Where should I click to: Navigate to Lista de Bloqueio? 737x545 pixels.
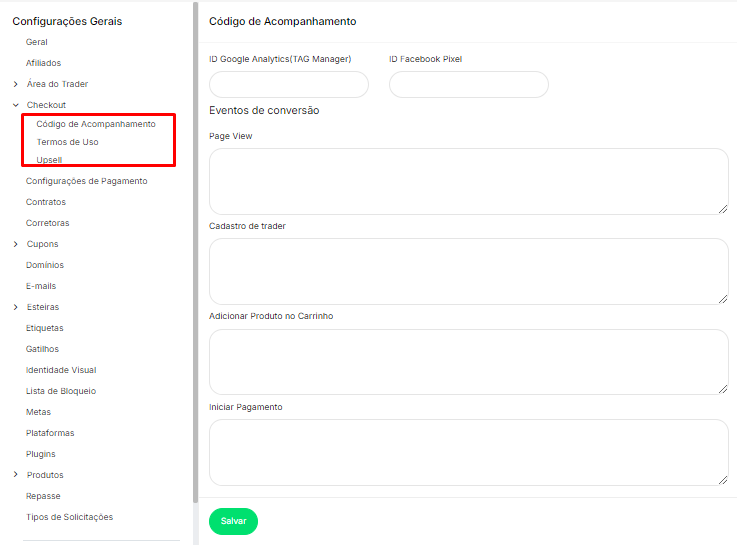[61, 391]
